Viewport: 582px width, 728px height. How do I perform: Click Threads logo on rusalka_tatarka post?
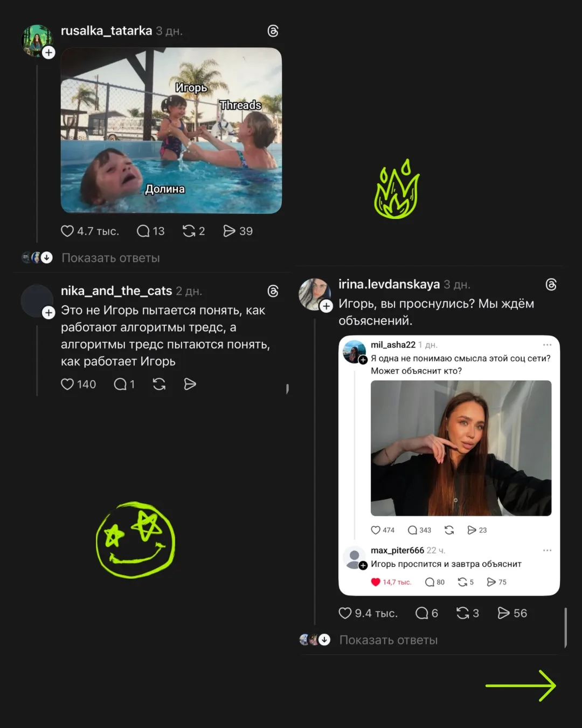[273, 31]
